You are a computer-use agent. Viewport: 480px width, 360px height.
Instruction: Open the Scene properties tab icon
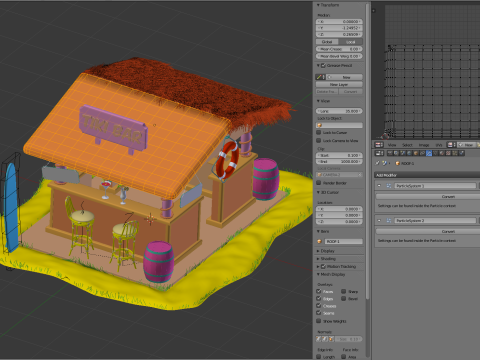(x=403, y=153)
